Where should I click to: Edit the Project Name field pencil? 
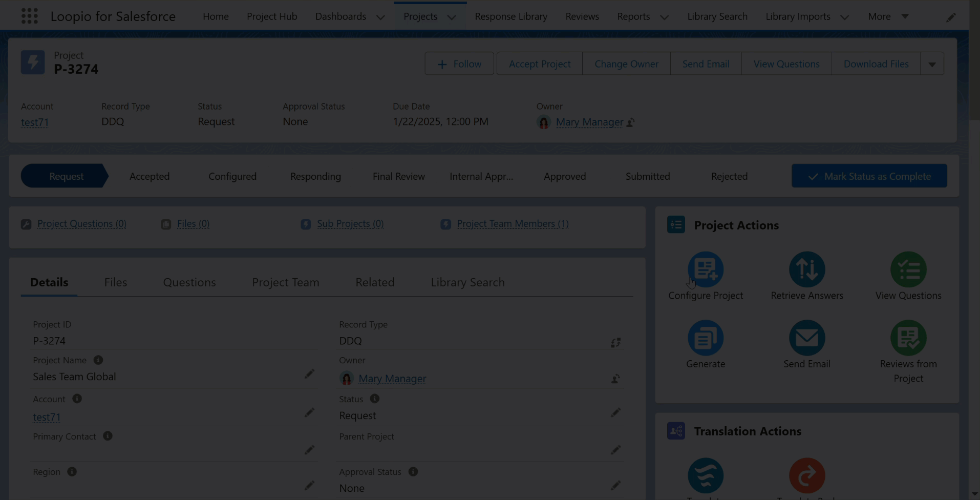[x=309, y=374]
